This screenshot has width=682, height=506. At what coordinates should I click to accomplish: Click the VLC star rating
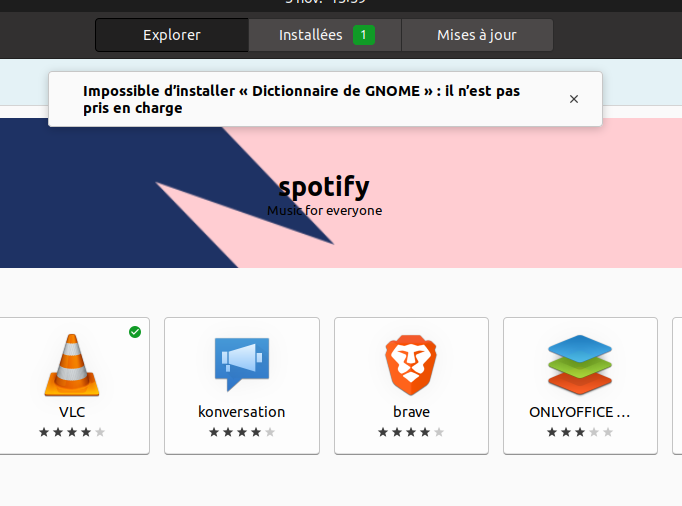[72, 432]
